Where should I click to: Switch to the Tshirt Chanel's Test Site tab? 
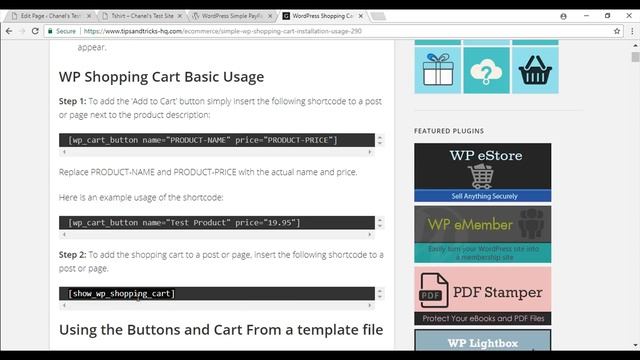point(142,16)
